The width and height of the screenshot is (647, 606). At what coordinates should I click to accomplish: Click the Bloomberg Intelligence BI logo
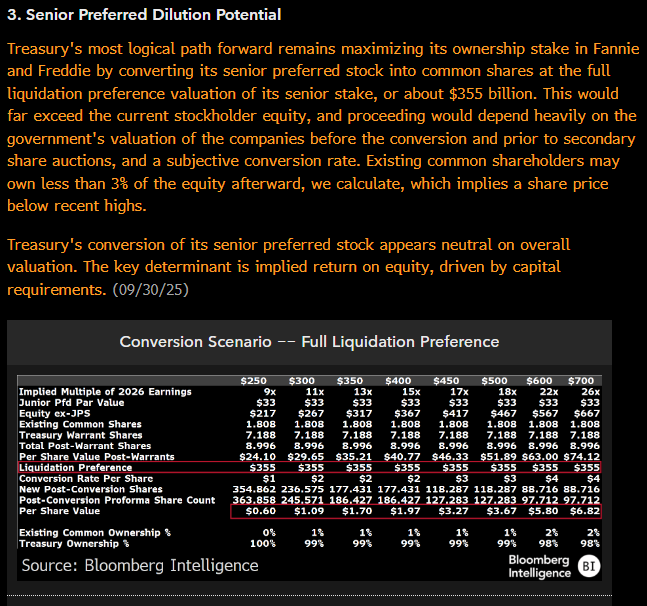point(589,566)
